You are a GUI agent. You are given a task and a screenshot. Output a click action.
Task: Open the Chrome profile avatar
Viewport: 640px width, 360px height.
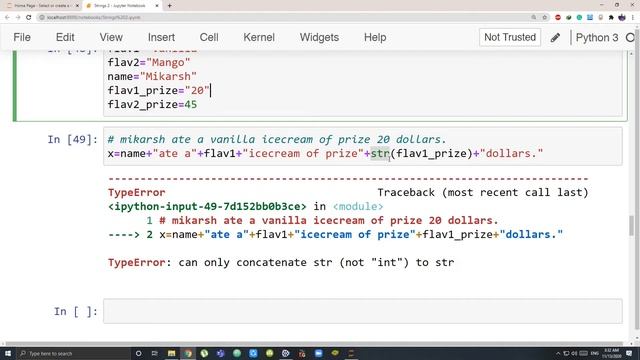tap(622, 17)
